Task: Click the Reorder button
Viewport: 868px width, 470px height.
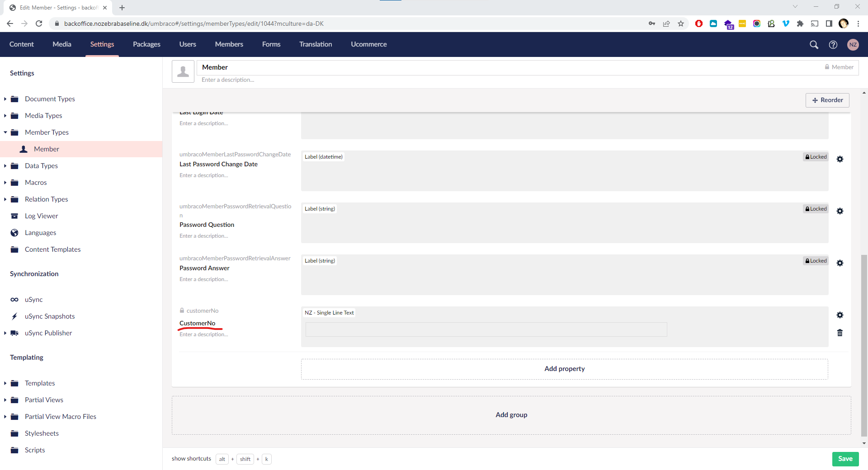Action: [827, 100]
